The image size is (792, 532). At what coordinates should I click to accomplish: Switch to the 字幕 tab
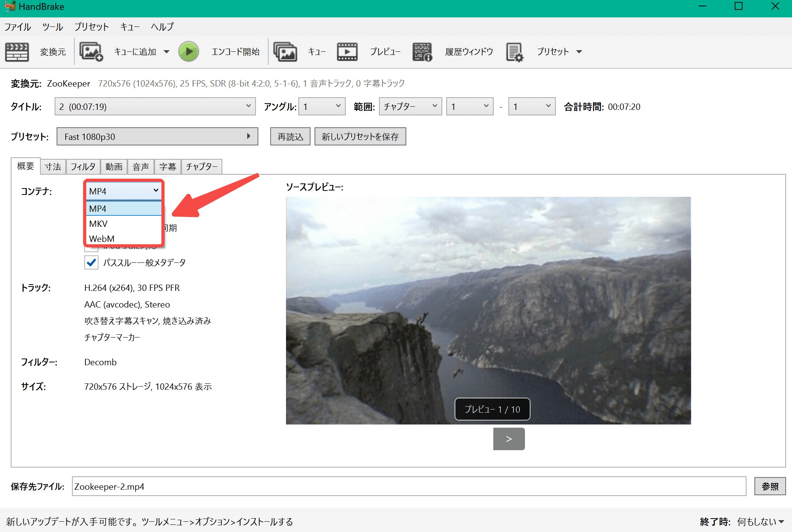coord(168,167)
